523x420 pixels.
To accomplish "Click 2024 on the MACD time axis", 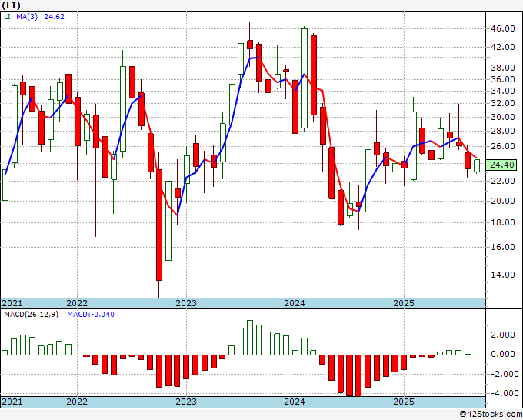I will [295, 402].
